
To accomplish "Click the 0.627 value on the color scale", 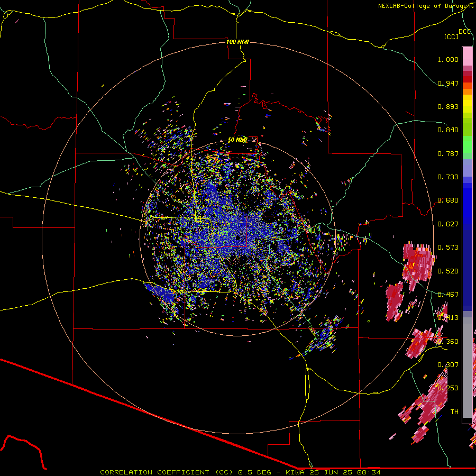I will coord(448,224).
